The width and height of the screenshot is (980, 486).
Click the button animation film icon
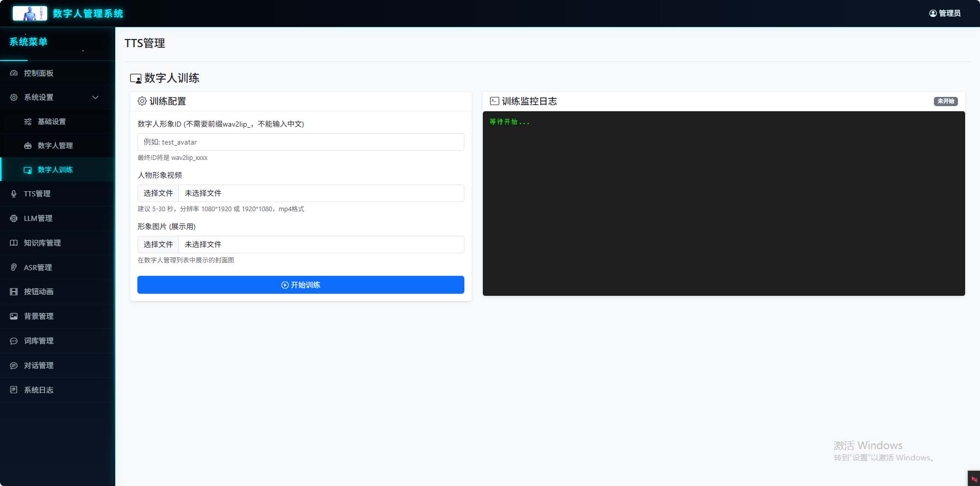[x=14, y=292]
